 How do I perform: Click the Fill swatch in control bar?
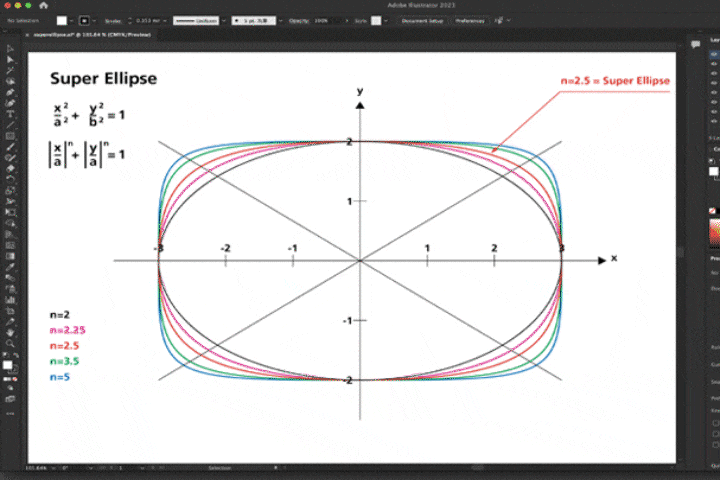tap(62, 21)
